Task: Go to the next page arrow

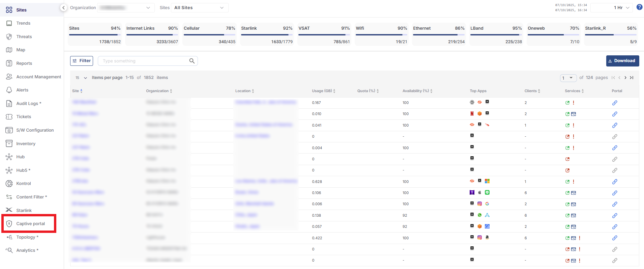Action: tap(625, 78)
